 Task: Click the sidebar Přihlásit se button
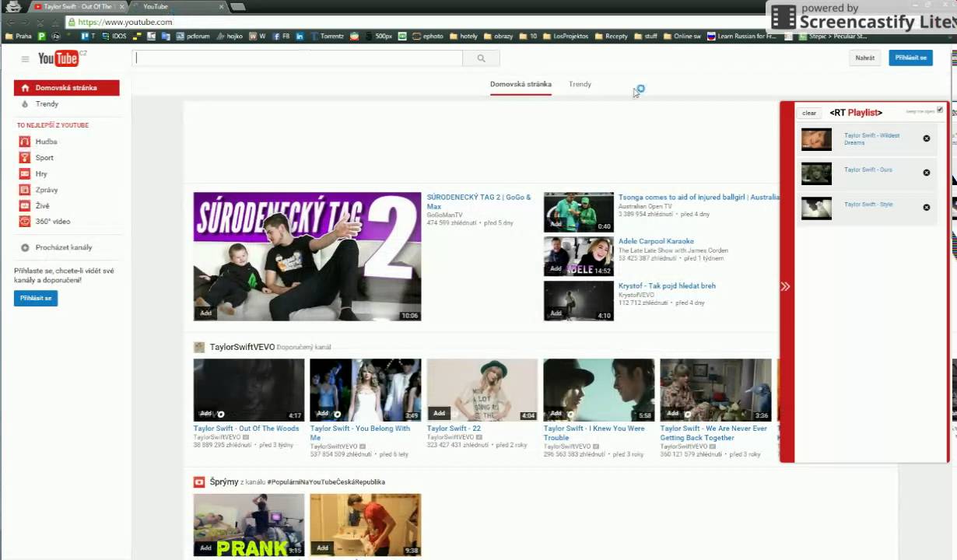(x=36, y=298)
